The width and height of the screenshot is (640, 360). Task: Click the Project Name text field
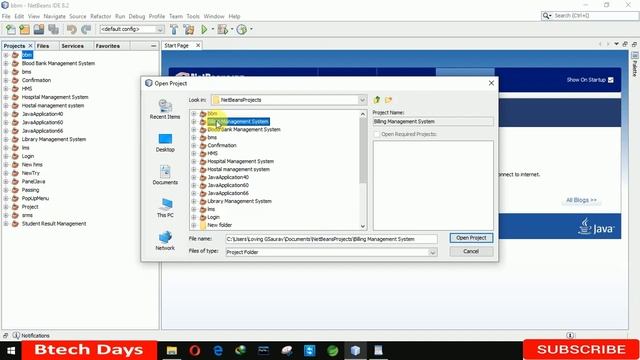point(433,122)
